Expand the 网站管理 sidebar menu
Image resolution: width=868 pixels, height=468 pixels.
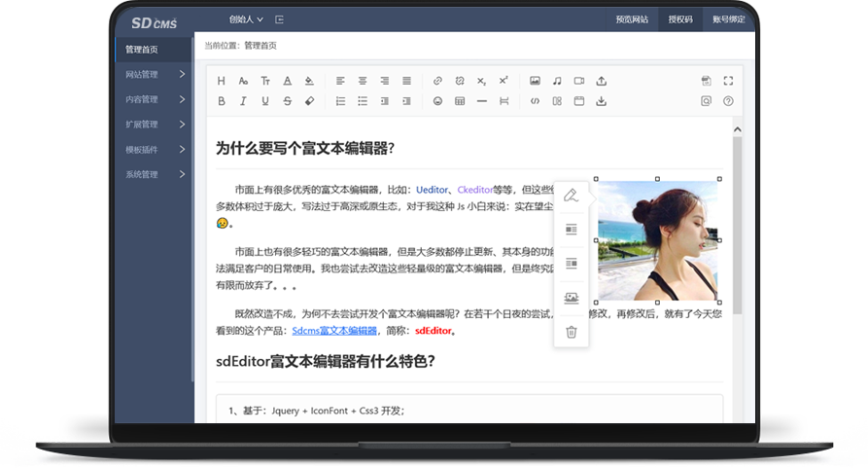point(154,75)
